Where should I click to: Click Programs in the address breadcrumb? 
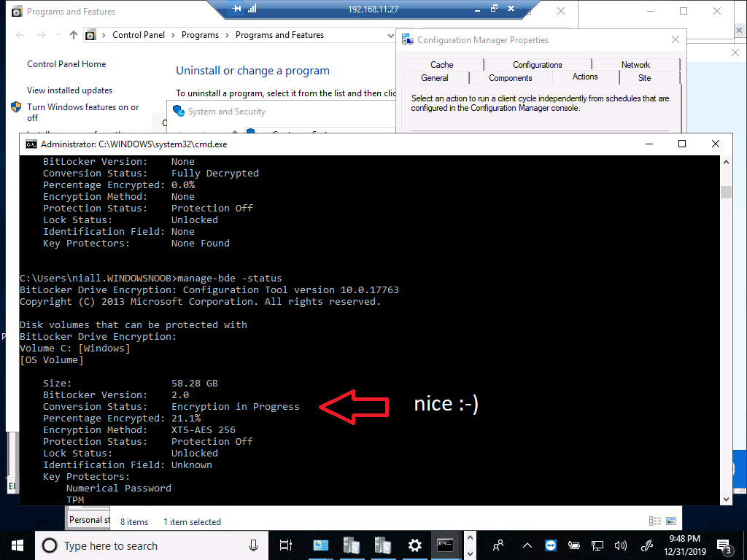(200, 35)
